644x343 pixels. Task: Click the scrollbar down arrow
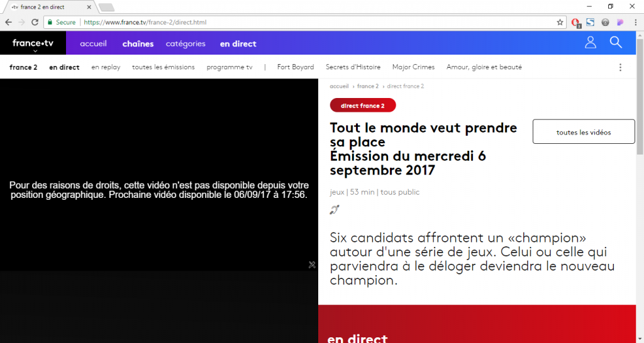click(640, 339)
